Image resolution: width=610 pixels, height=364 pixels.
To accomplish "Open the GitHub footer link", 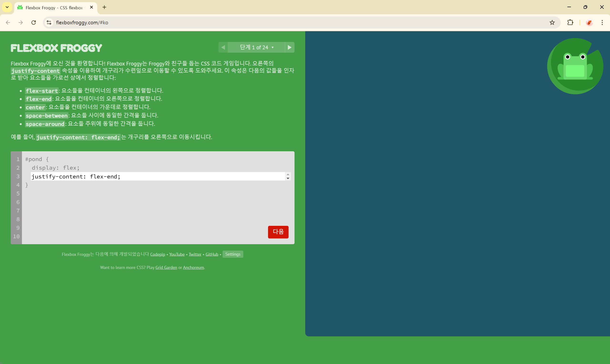I will 212,254.
